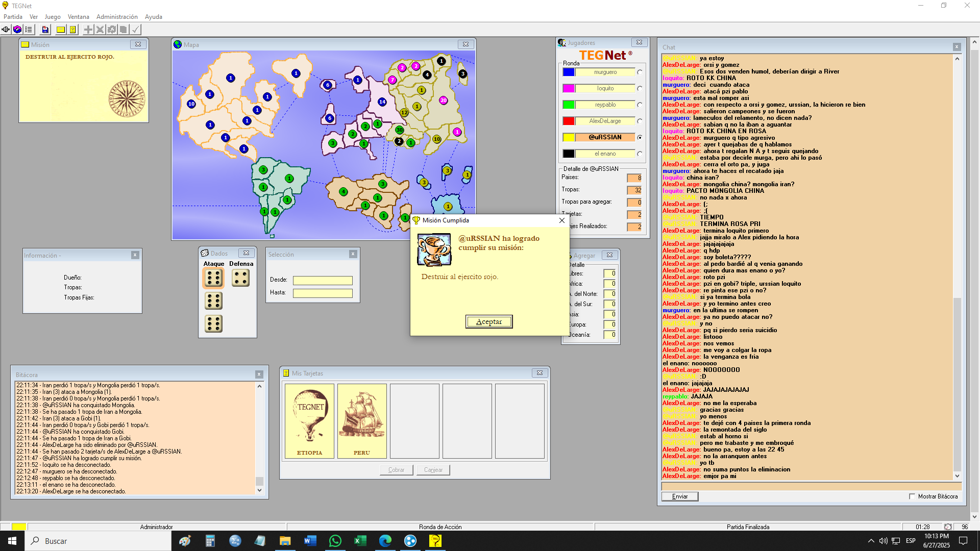Click Aceptar in Misión Cumplida dialog
The image size is (980, 551).
click(x=489, y=321)
